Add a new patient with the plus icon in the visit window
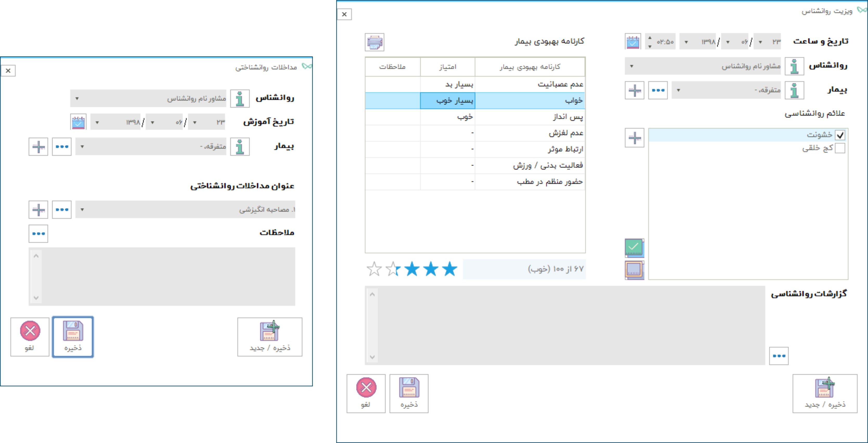868x443 pixels. (x=634, y=90)
